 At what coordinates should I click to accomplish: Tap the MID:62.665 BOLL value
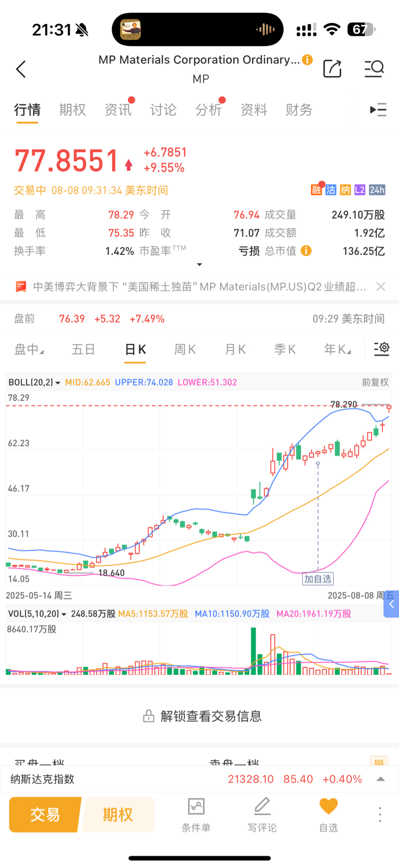pyautogui.click(x=88, y=382)
